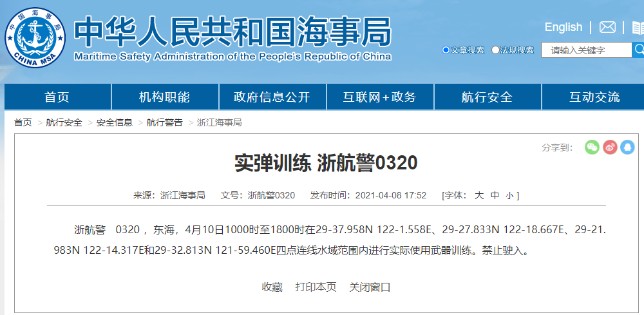This screenshot has width=644, height=315.
Task: Click the 请输入关键字 search field
Action: [x=587, y=50]
